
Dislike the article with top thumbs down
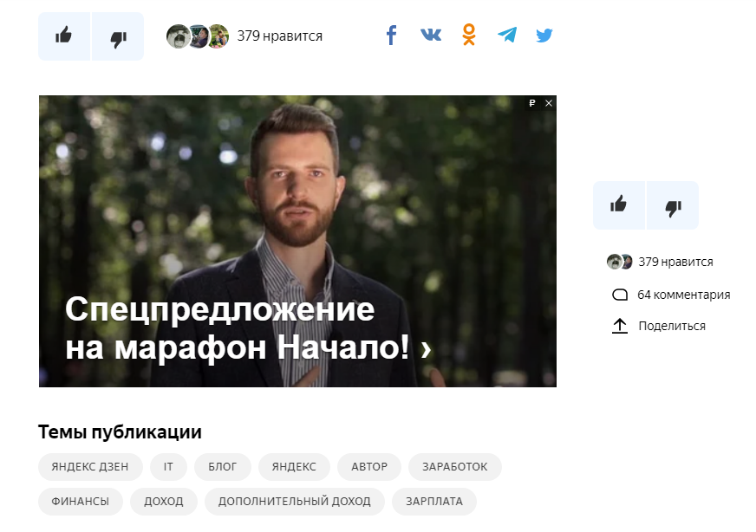pos(118,36)
